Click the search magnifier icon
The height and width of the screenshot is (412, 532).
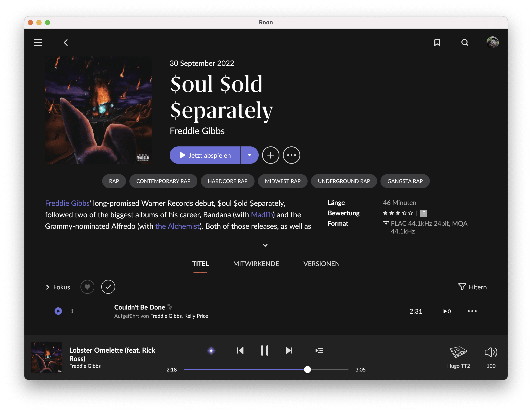coord(464,42)
